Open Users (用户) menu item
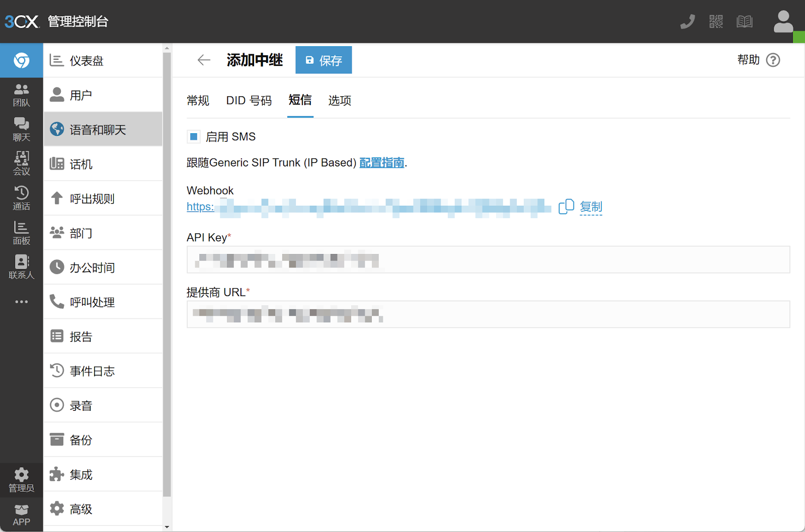This screenshot has height=532, width=805. (x=103, y=95)
